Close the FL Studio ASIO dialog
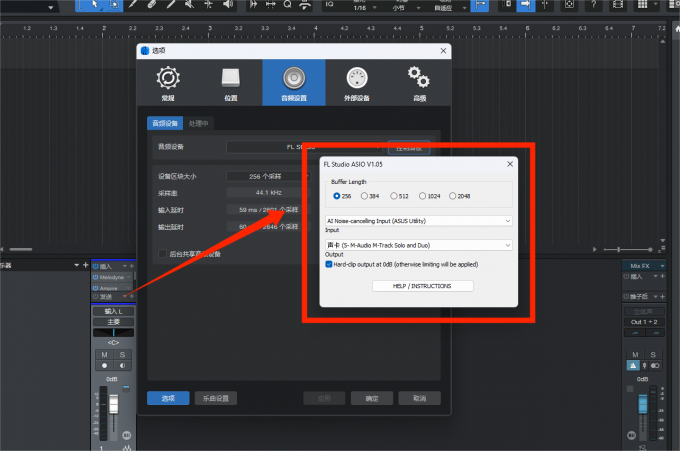 click(x=510, y=164)
